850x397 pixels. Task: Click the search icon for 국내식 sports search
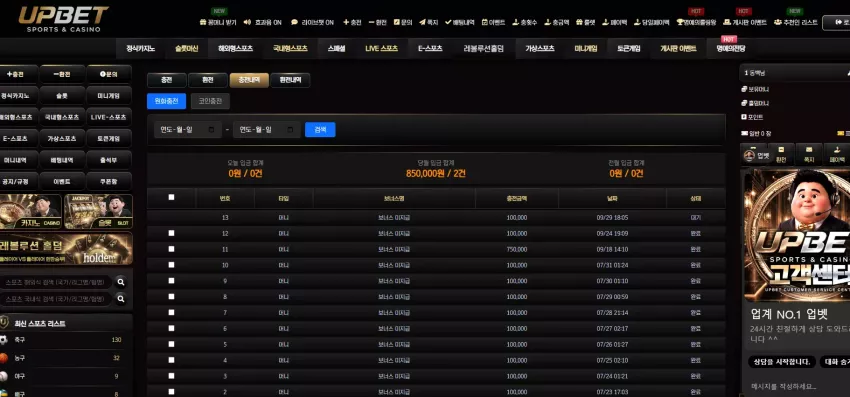[x=121, y=299]
